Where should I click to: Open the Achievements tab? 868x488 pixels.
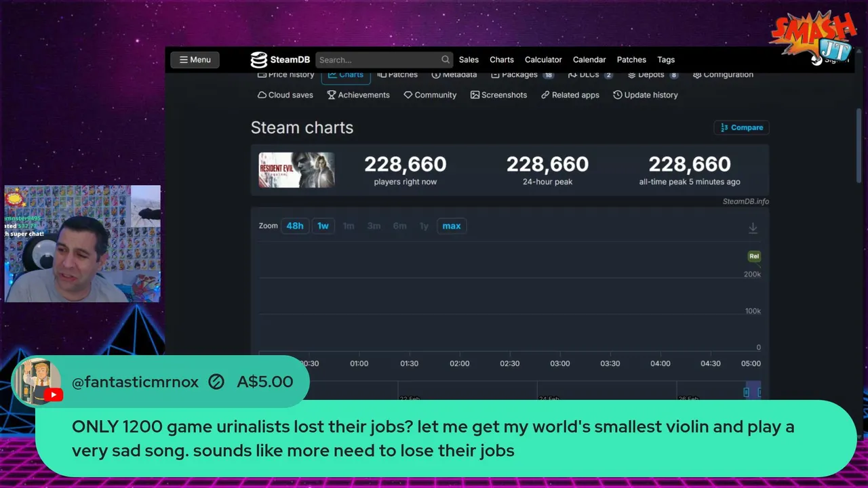tap(358, 95)
